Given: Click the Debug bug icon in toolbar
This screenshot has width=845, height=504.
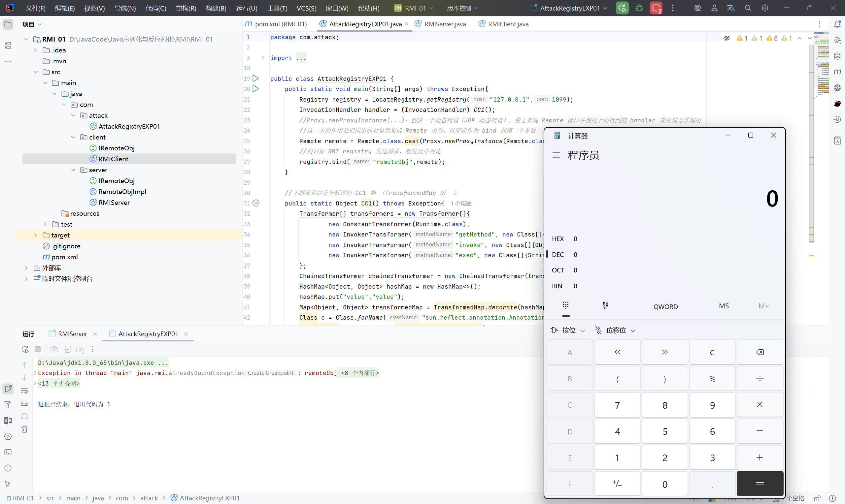Looking at the screenshot, I should coord(639,8).
